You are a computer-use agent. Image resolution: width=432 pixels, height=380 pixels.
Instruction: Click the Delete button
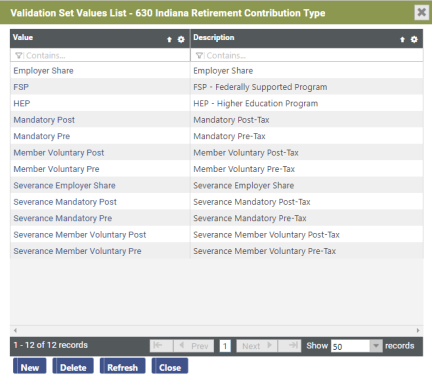coord(73,366)
